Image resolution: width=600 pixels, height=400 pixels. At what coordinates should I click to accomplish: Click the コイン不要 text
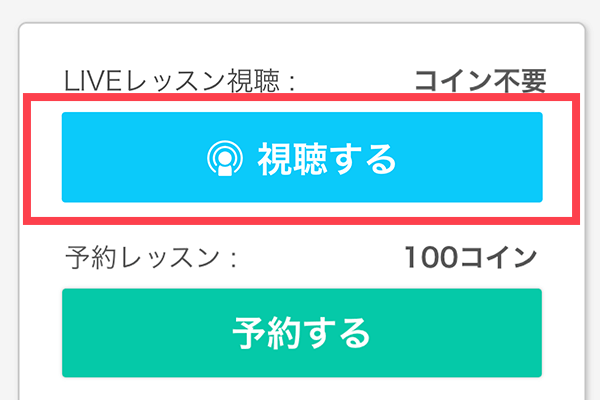pyautogui.click(x=481, y=81)
